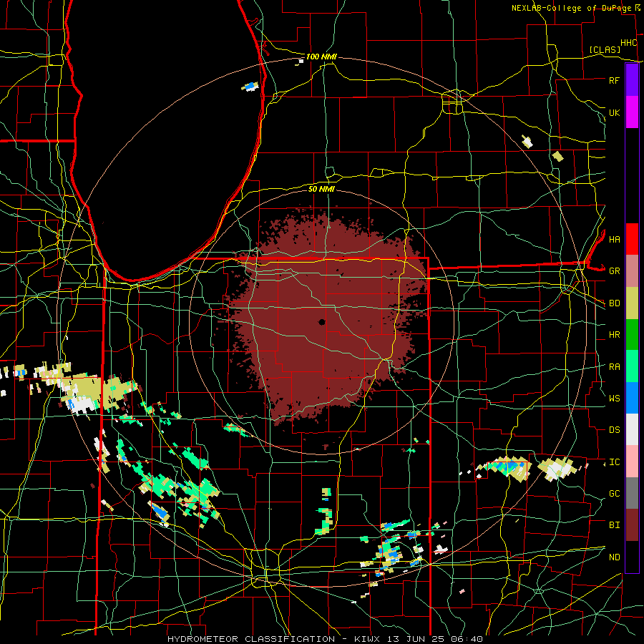Click the brown BI legend color swatch
The width and height of the screenshot is (644, 644).
[x=632, y=525]
